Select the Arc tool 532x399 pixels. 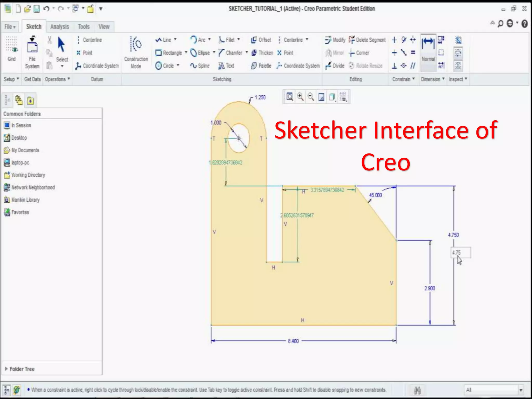coord(198,40)
